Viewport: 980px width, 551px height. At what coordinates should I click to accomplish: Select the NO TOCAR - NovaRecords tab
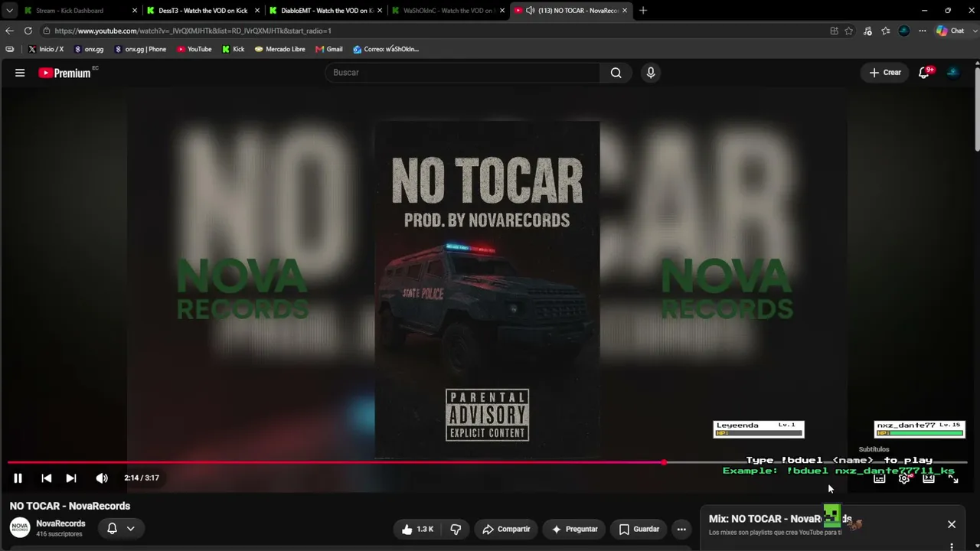point(572,11)
